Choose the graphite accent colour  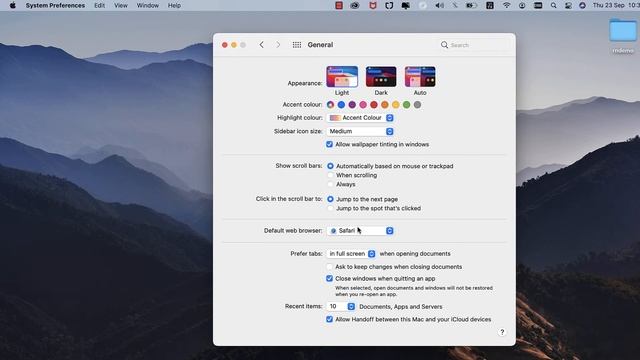(x=417, y=105)
